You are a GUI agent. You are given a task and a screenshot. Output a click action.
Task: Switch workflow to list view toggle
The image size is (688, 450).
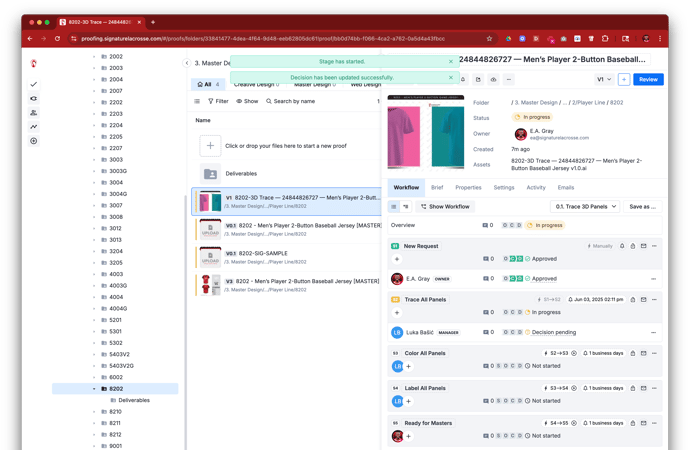pyautogui.click(x=394, y=207)
